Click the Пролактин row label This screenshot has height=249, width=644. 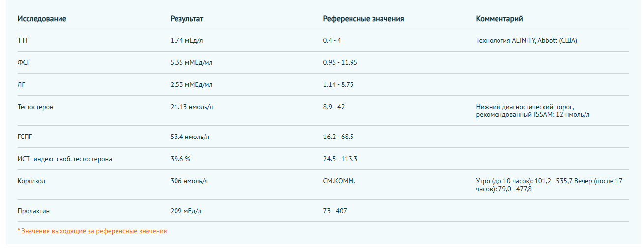[x=33, y=211]
